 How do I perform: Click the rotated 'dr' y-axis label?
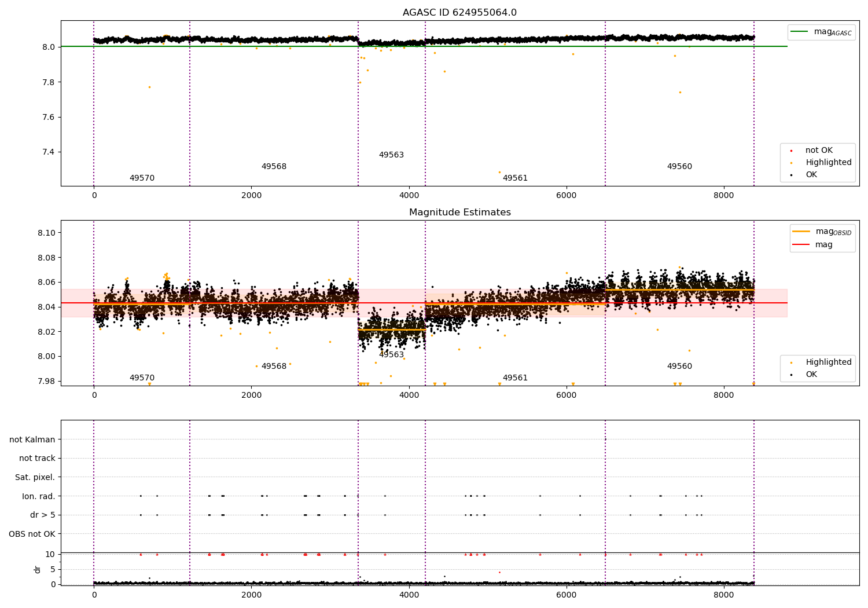pyautogui.click(x=38, y=569)
